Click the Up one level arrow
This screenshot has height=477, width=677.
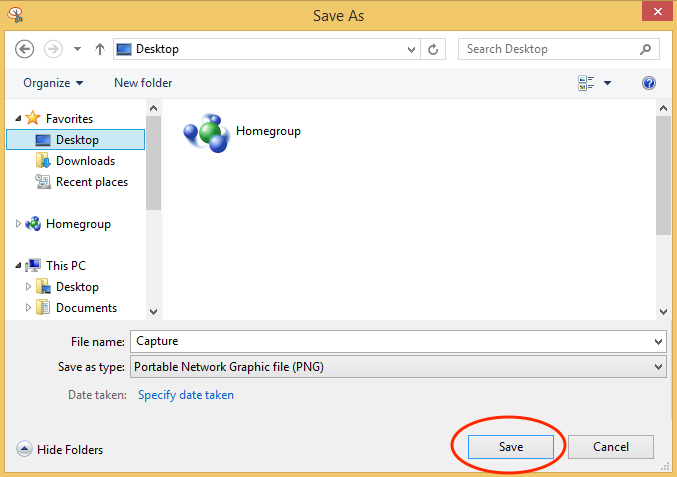tap(100, 49)
